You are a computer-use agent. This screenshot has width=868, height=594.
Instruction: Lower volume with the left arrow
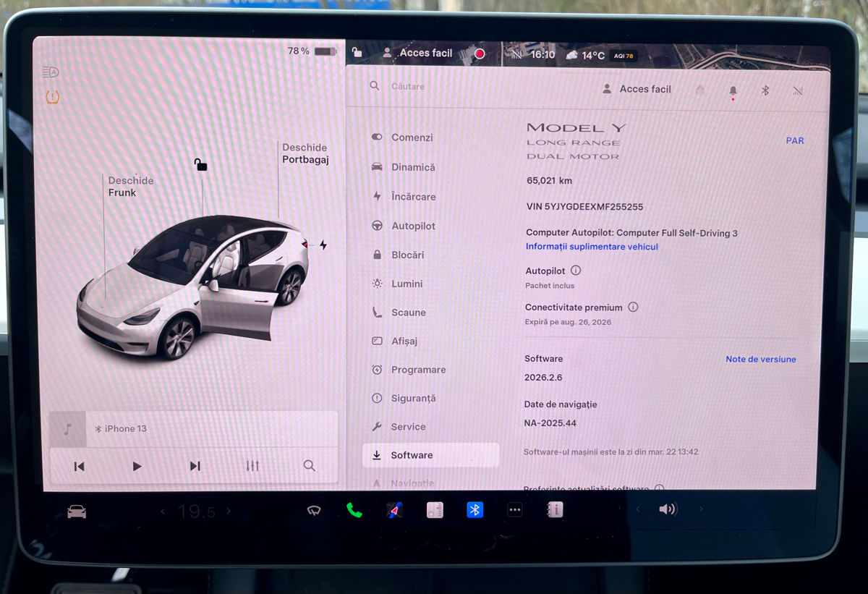pyautogui.click(x=637, y=509)
